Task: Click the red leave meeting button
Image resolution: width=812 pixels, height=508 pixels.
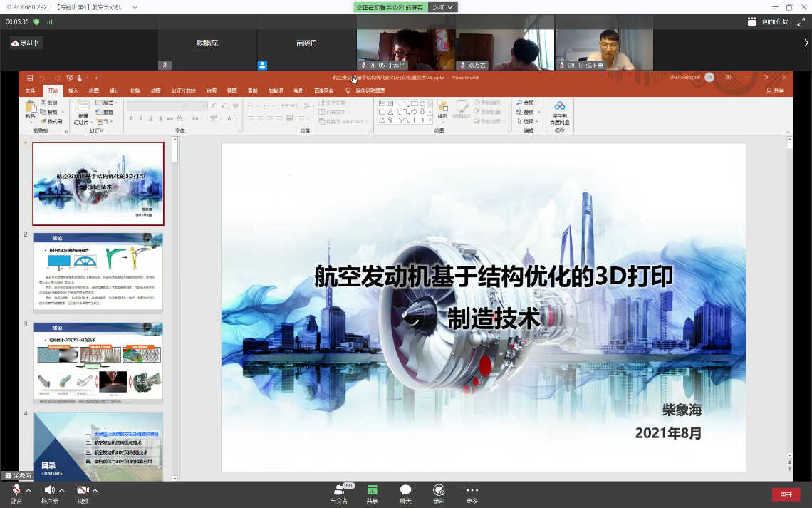Action: tap(786, 494)
